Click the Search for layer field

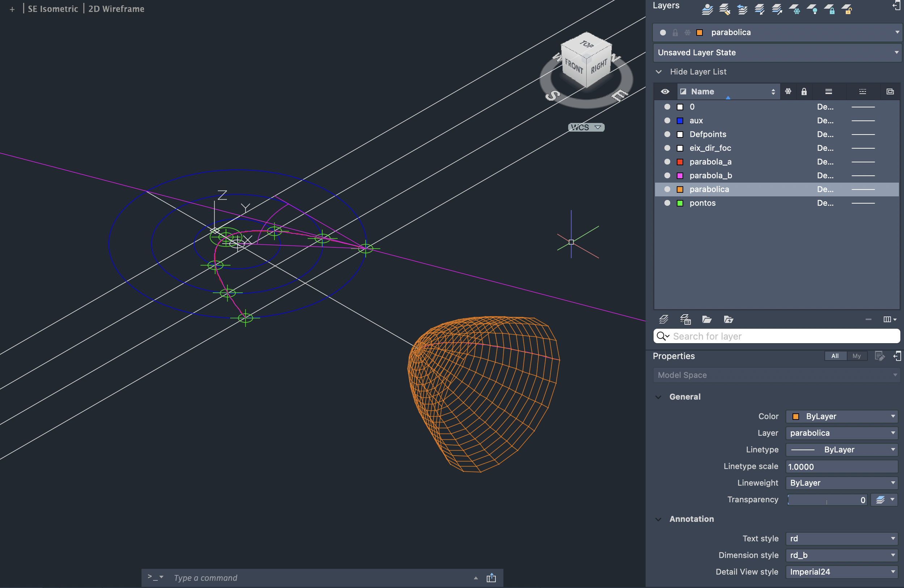pyautogui.click(x=782, y=336)
